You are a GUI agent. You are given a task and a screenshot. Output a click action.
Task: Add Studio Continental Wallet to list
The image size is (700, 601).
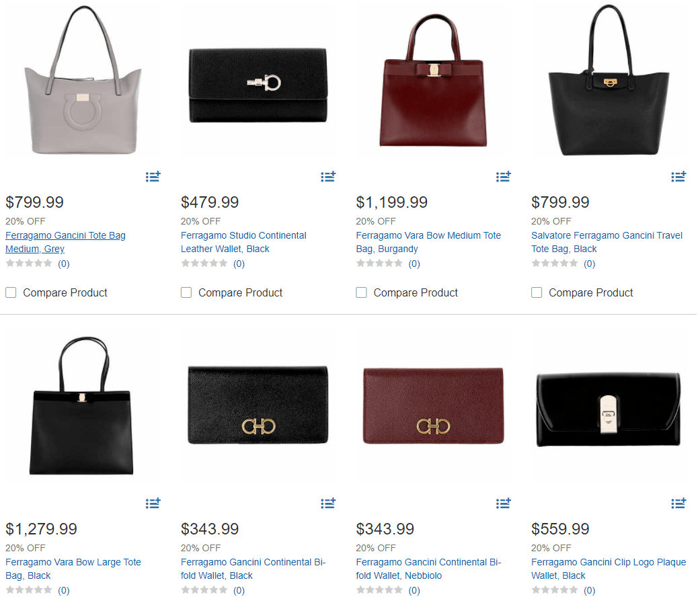(x=328, y=177)
